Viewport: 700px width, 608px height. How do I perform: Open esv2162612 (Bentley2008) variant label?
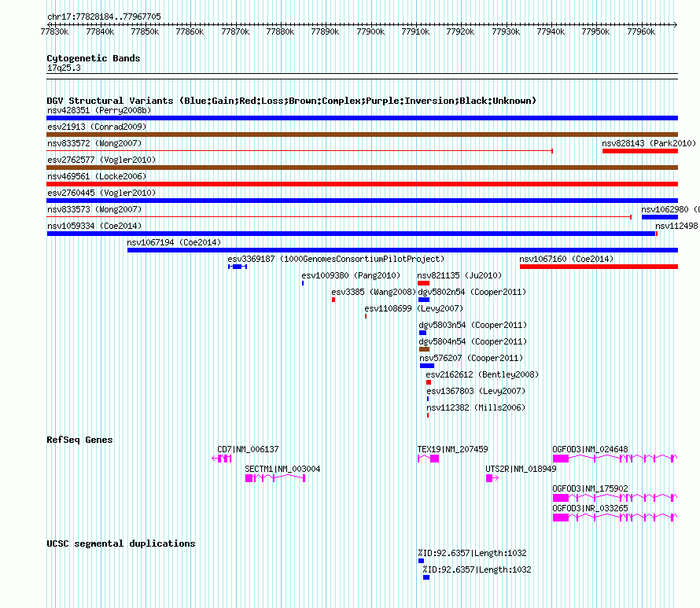(x=482, y=374)
